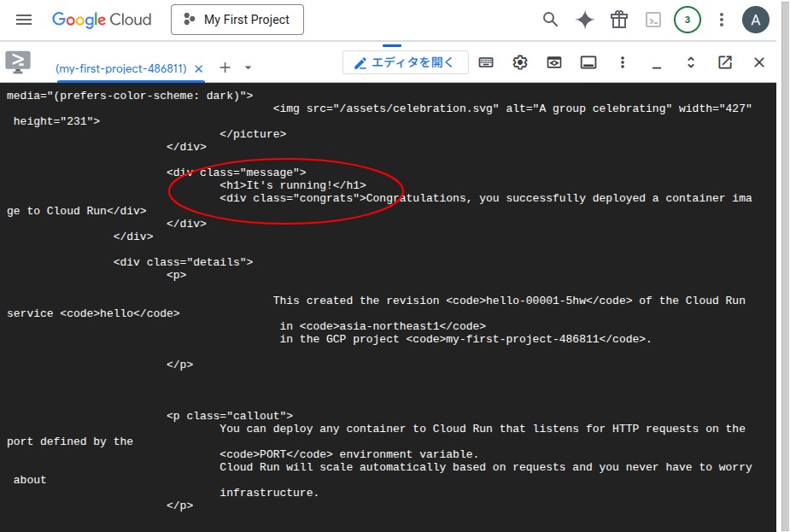Click the Google Cloud logo
Image resolution: width=790 pixels, height=532 pixels.
(102, 20)
